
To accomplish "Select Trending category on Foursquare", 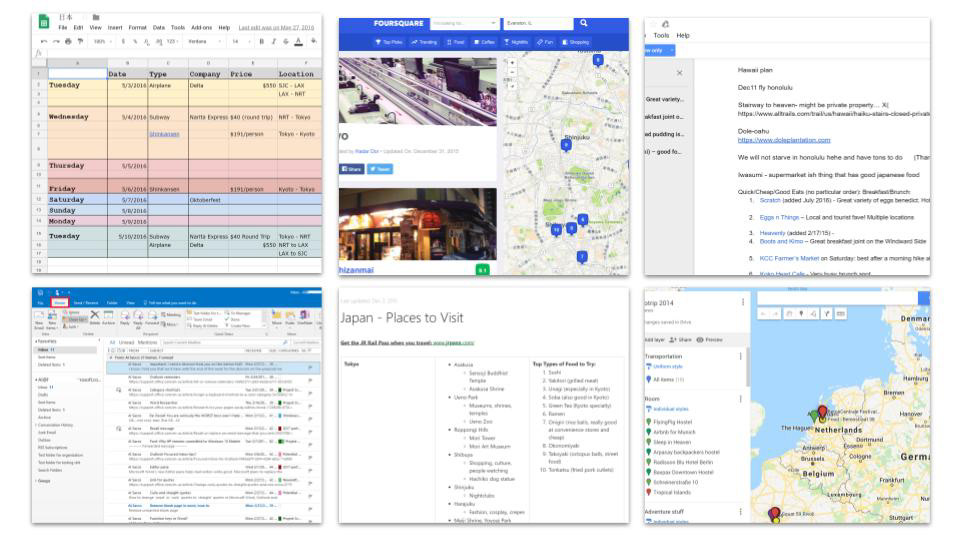I will coord(424,42).
